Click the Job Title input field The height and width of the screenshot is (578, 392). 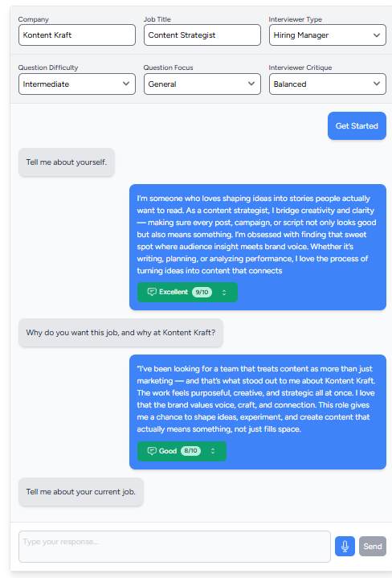point(202,35)
